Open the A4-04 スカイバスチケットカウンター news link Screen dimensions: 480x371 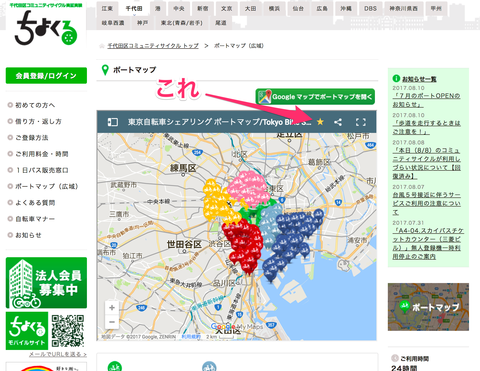(428, 244)
